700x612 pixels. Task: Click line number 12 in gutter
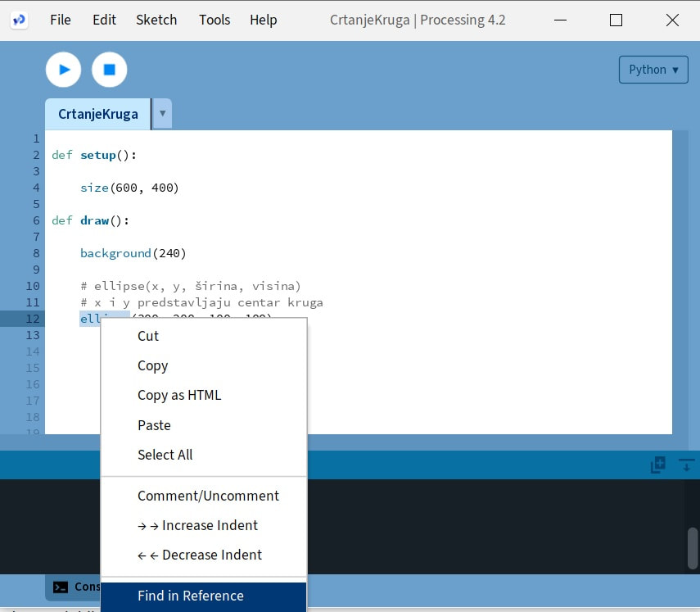pyautogui.click(x=33, y=319)
